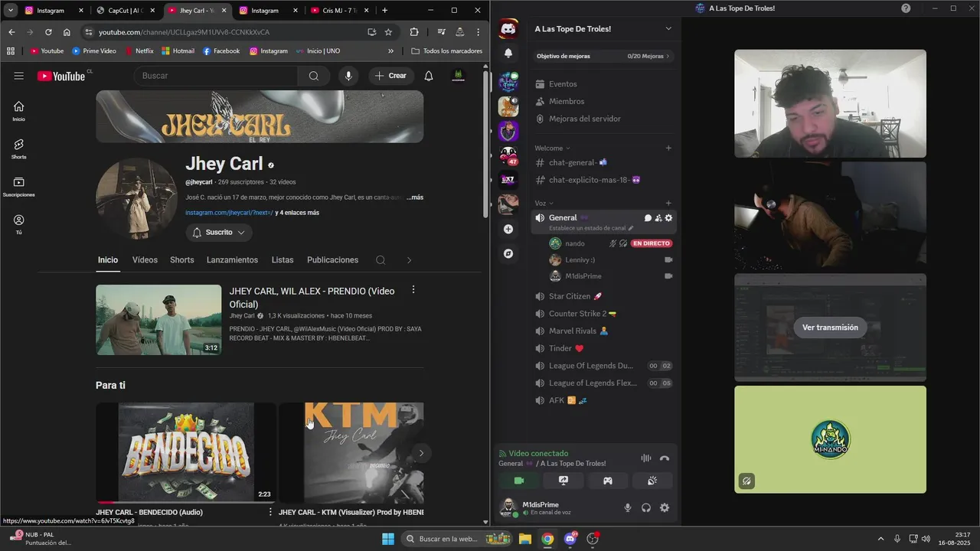Open Chrome from Windows taskbar
This screenshot has width=980, height=551.
pyautogui.click(x=547, y=539)
